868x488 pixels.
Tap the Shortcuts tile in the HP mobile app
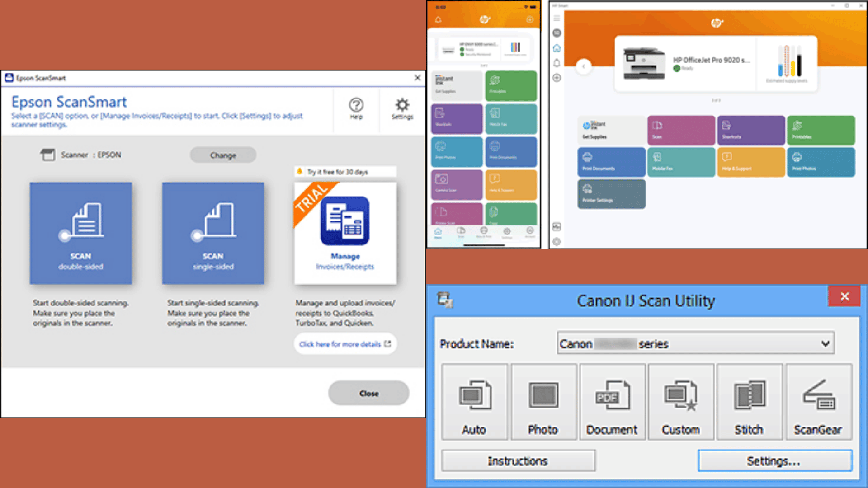[x=457, y=119]
